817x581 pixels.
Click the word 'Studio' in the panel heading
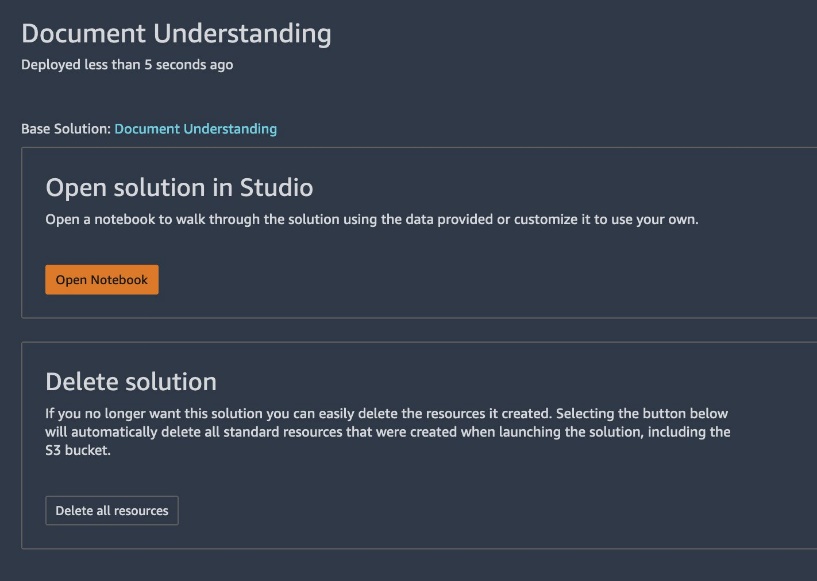[276, 188]
